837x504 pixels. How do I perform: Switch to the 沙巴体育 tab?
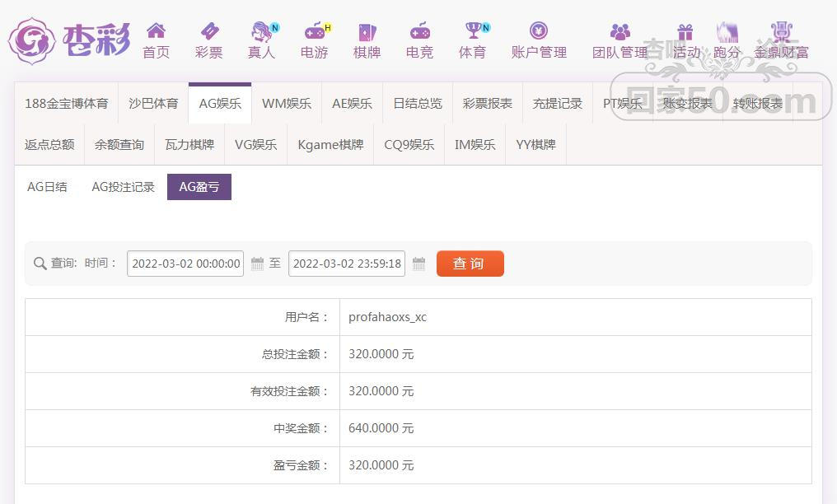tap(153, 104)
